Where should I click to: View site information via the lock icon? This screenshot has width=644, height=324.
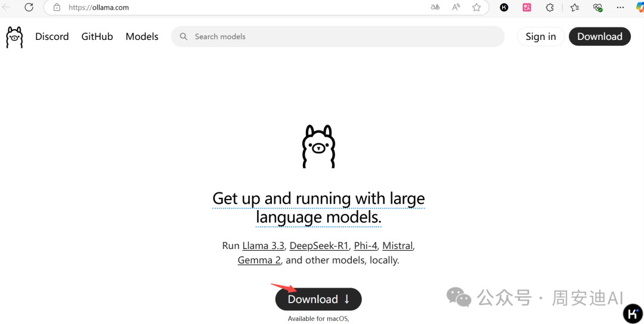click(57, 7)
